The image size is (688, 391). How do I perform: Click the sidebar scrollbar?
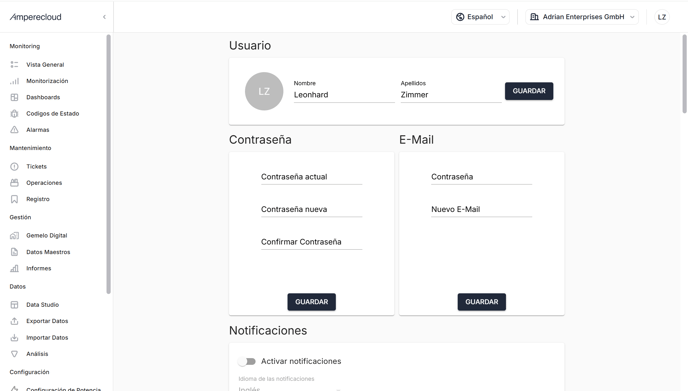pyautogui.click(x=108, y=164)
